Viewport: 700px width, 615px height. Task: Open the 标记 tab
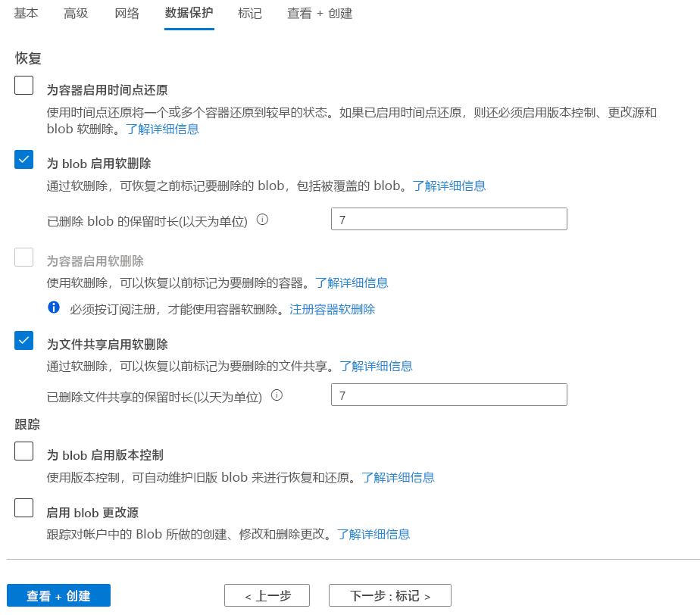(x=250, y=14)
